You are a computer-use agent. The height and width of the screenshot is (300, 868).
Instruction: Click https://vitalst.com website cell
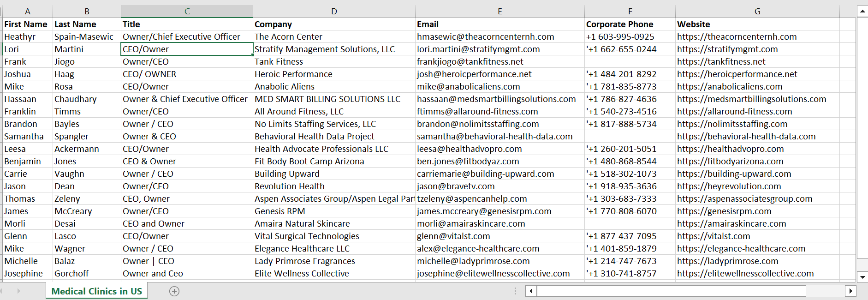(x=757, y=236)
